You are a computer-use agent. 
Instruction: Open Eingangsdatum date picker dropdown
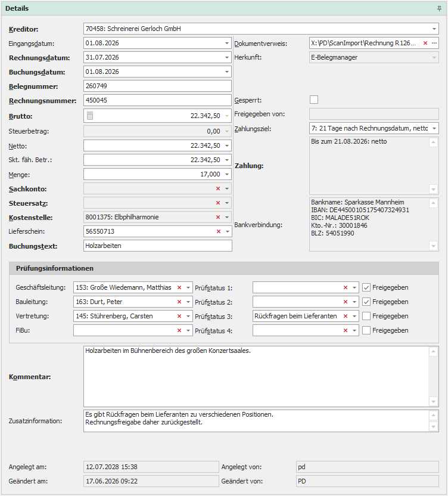(227, 43)
